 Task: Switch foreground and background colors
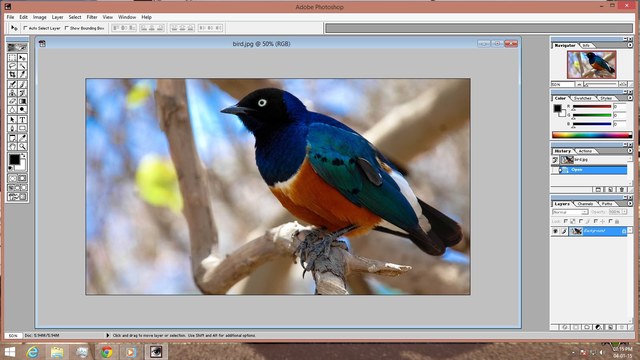pos(23,156)
